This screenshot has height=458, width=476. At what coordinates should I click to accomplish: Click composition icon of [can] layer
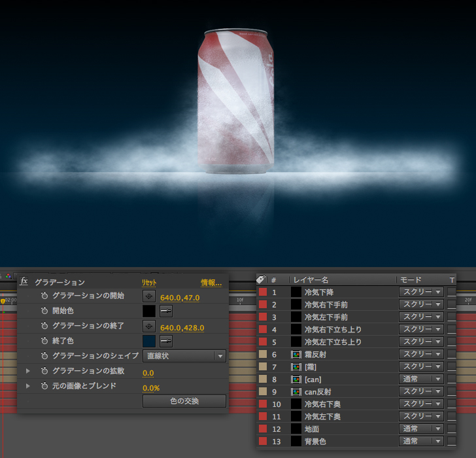coord(296,379)
